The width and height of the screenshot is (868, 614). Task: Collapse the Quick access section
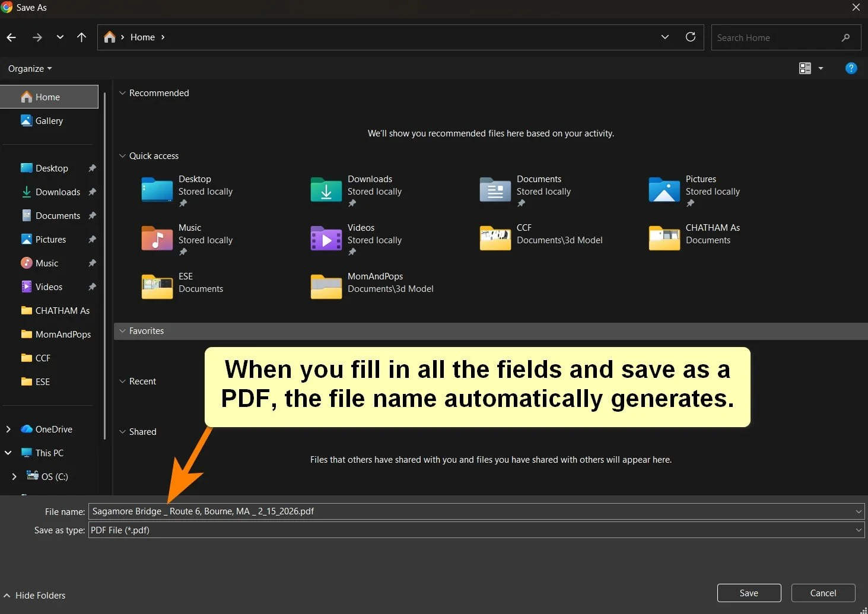(123, 156)
